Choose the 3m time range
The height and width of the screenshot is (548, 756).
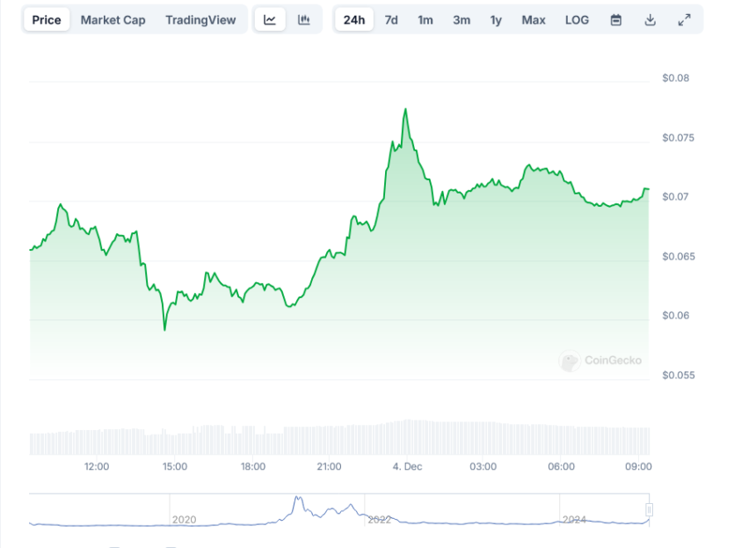tap(462, 20)
